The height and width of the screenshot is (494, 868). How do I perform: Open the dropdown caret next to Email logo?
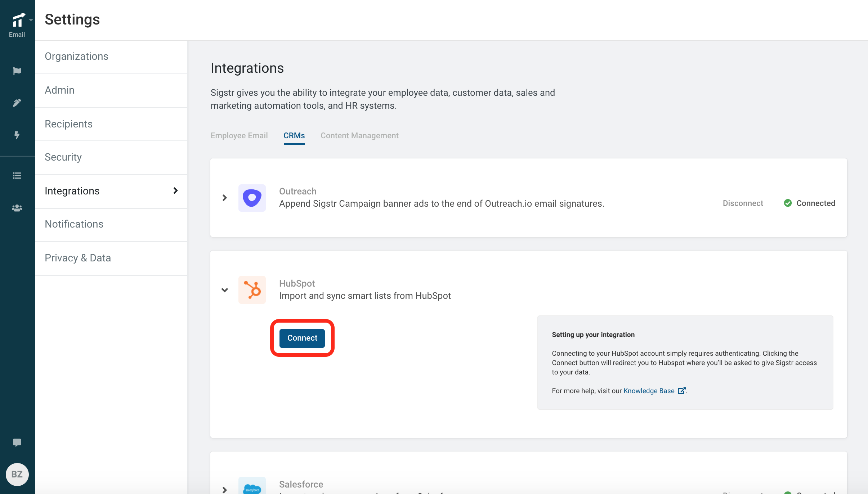[x=31, y=20]
